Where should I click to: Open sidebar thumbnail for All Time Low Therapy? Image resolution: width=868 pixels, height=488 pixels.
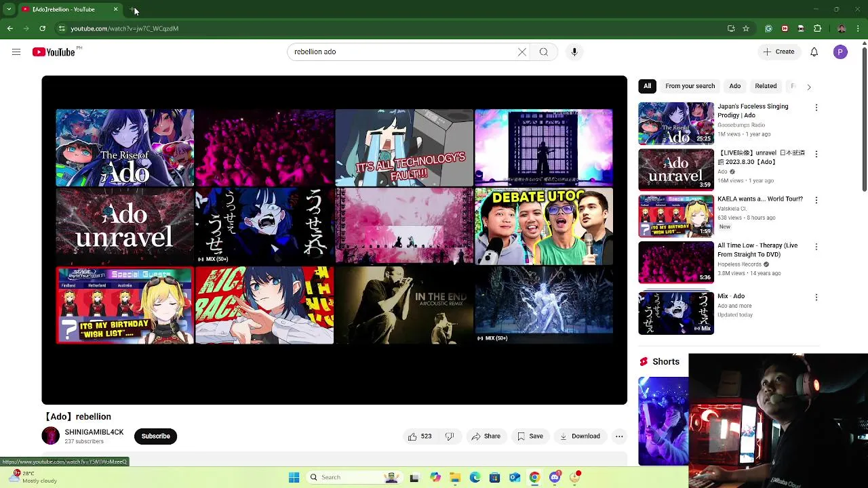point(676,262)
